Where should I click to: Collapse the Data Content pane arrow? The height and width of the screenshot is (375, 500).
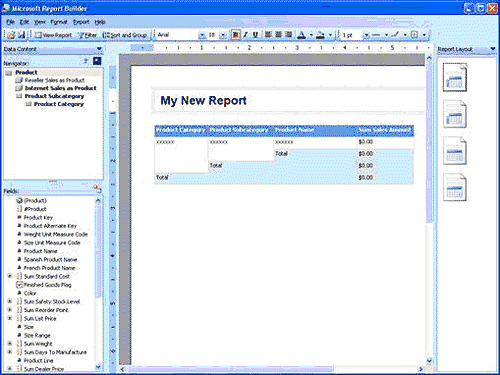[x=99, y=49]
